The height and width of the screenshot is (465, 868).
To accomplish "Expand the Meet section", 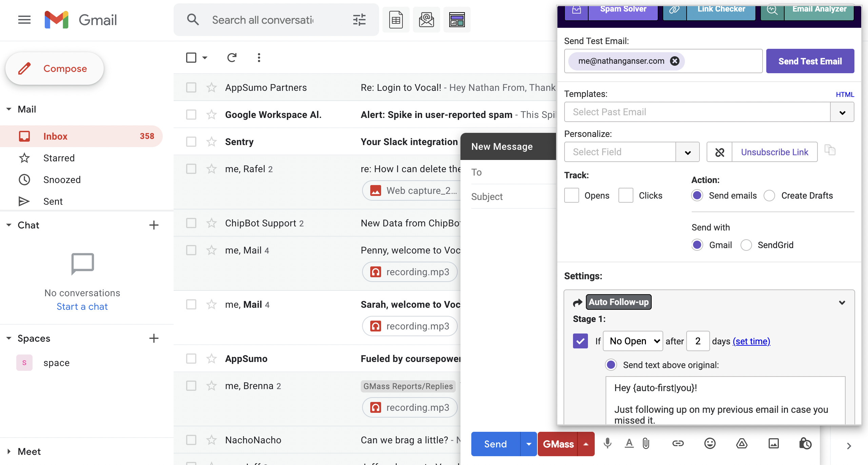I will (x=9, y=451).
